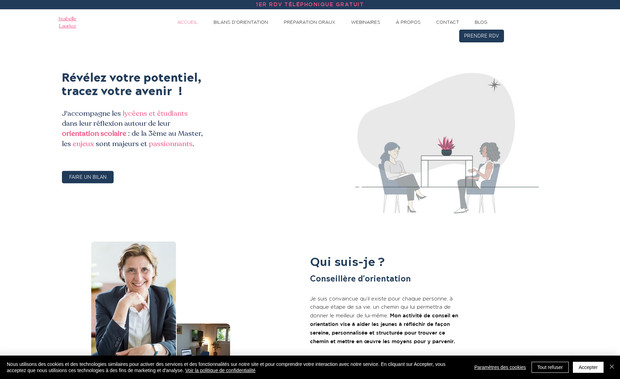Screen dimensions: 620x379
Task: Open the Accueil menu item
Action: click(187, 22)
